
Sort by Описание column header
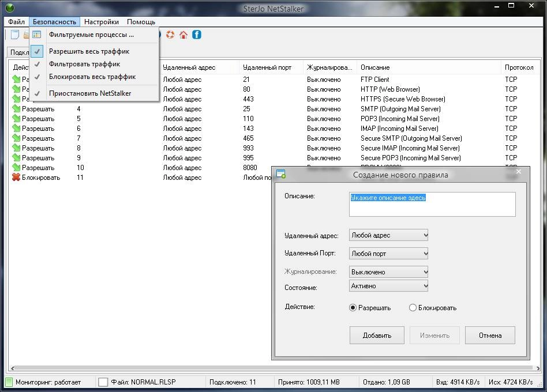(429, 67)
